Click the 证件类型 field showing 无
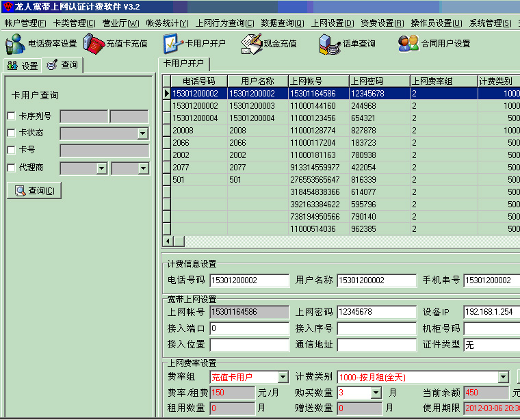The image size is (520, 420). coord(492,345)
